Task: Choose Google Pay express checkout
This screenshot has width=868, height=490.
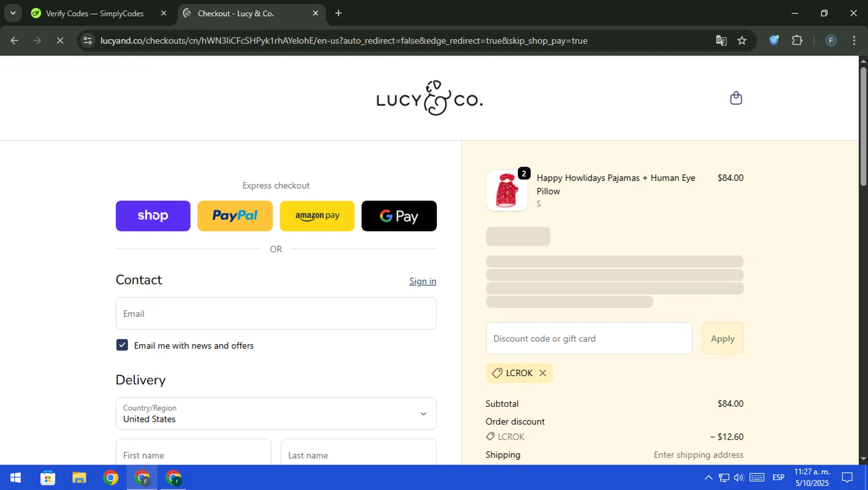Action: pyautogui.click(x=399, y=216)
